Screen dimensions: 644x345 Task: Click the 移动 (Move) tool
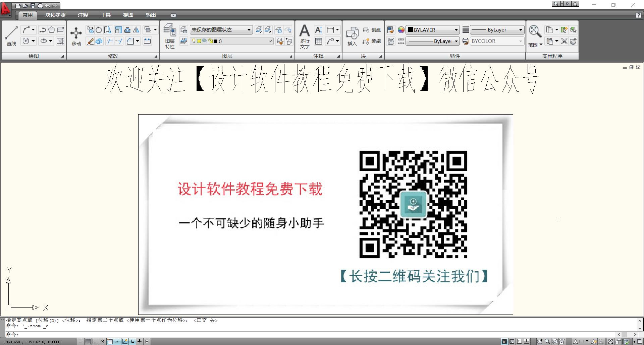[x=76, y=35]
